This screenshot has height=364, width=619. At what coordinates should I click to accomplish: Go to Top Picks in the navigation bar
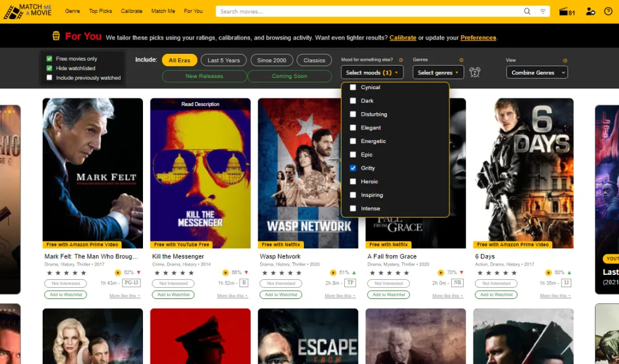100,11
